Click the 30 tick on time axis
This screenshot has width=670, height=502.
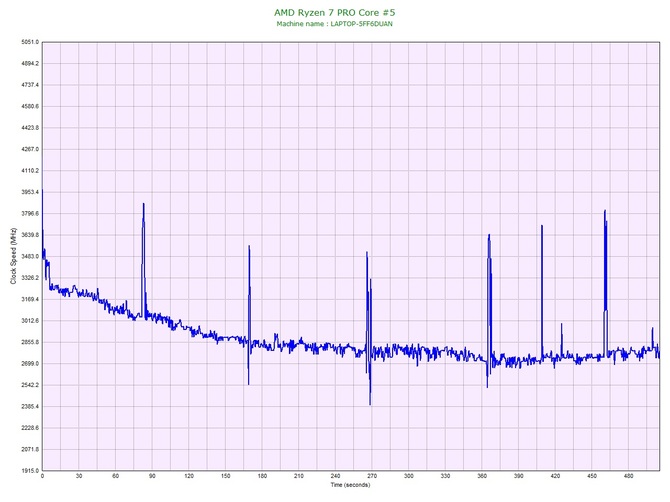point(79,476)
